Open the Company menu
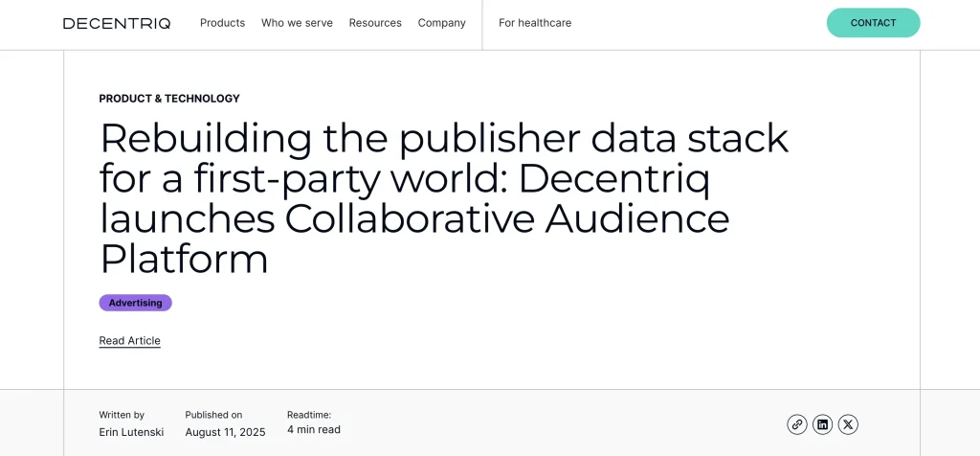 click(x=442, y=23)
